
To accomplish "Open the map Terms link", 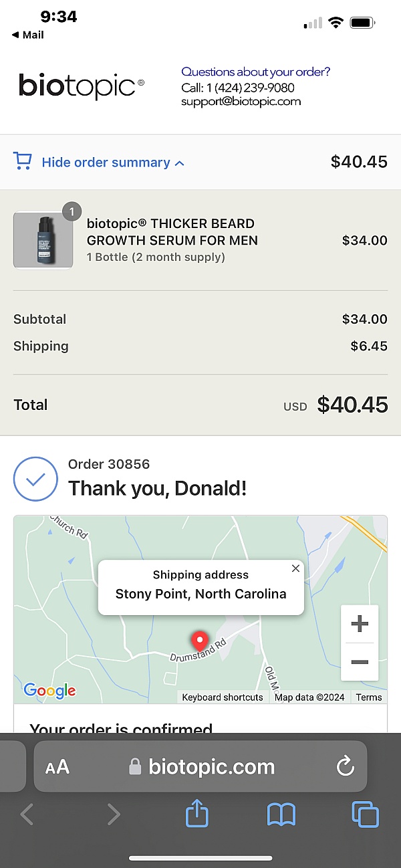I will [368, 697].
